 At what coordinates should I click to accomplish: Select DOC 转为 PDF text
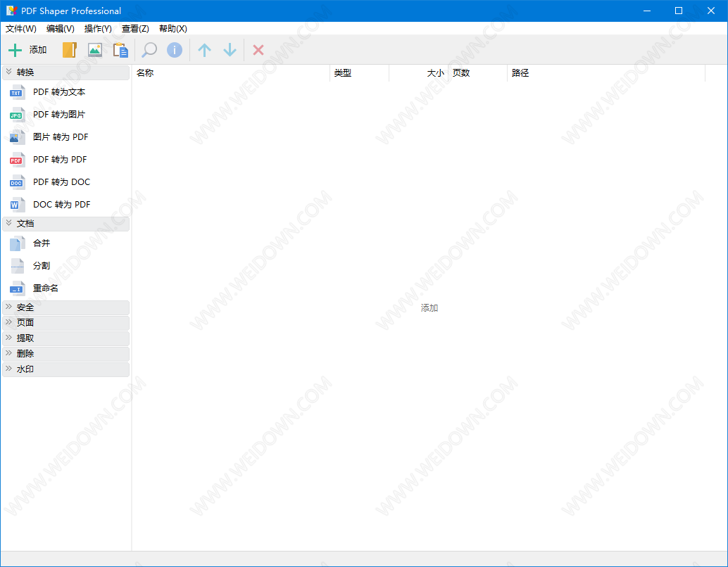click(x=62, y=205)
